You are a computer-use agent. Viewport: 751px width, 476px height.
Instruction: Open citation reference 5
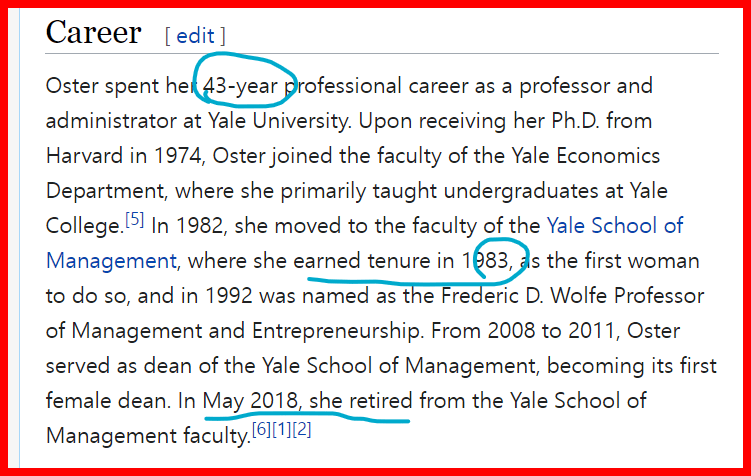[137, 220]
